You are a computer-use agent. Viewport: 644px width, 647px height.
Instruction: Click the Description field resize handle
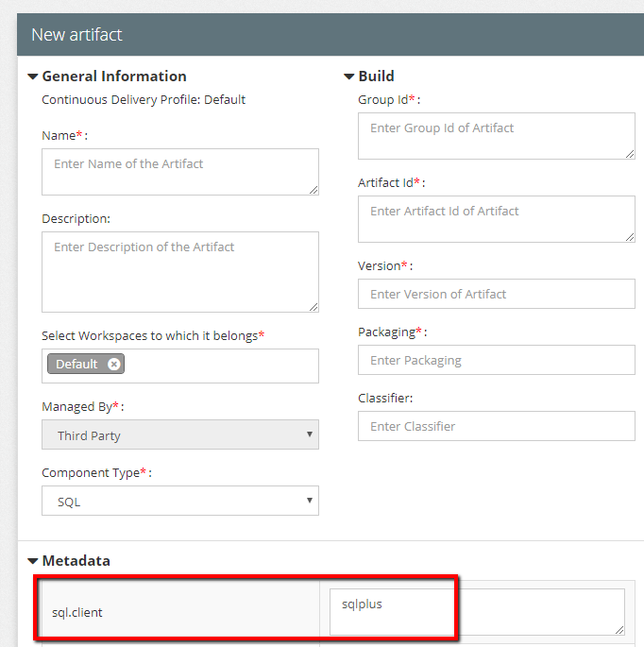313,306
